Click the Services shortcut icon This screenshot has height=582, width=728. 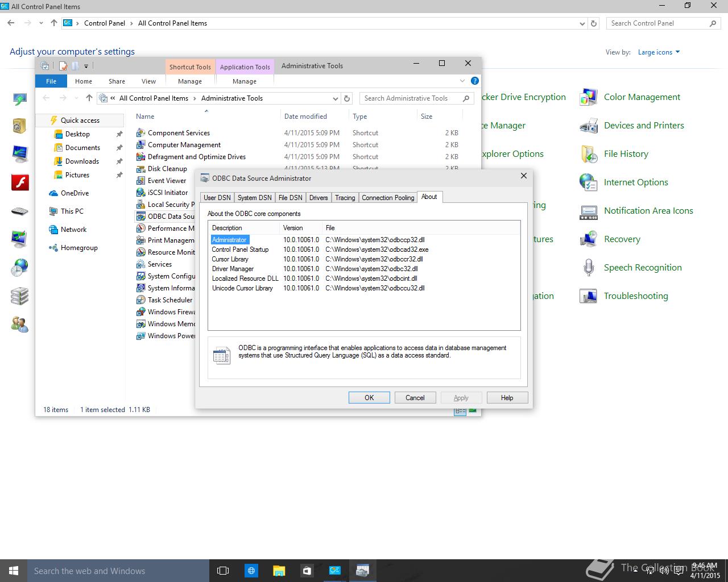(x=140, y=264)
